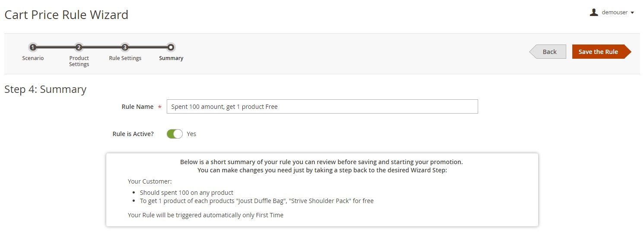The height and width of the screenshot is (238, 644).
Task: Go to the Scenario step label
Action: (33, 58)
